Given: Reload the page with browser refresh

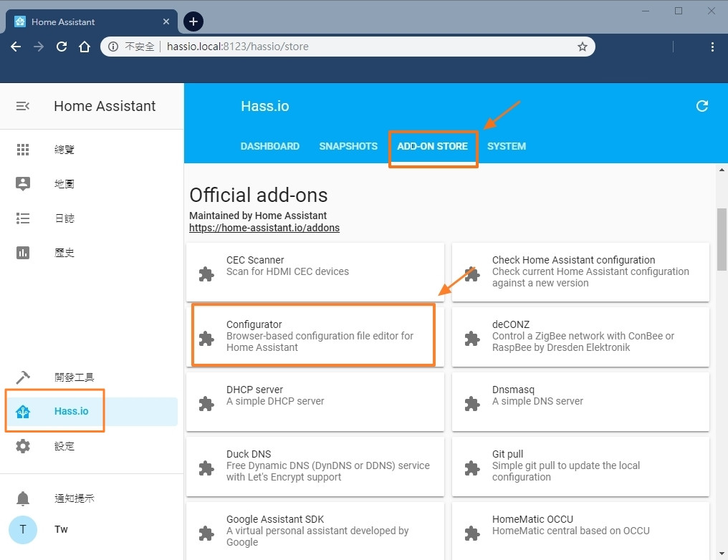Looking at the screenshot, I should pyautogui.click(x=62, y=47).
